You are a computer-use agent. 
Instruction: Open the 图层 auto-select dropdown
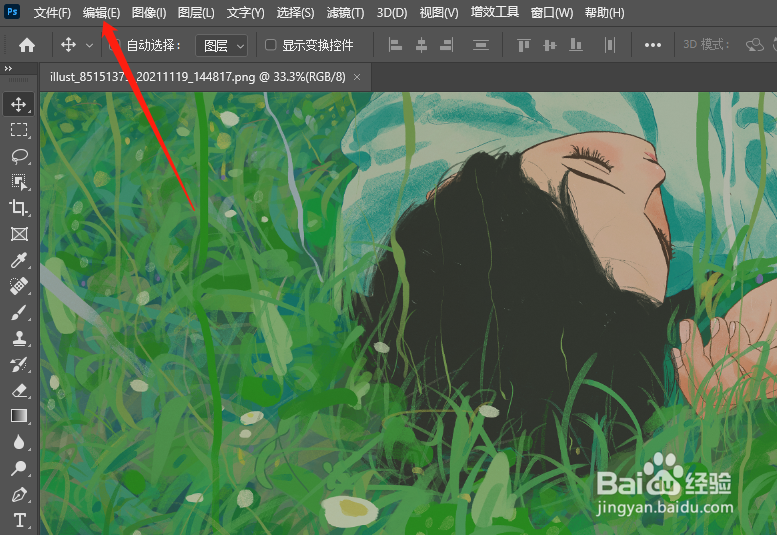pyautogui.click(x=222, y=46)
